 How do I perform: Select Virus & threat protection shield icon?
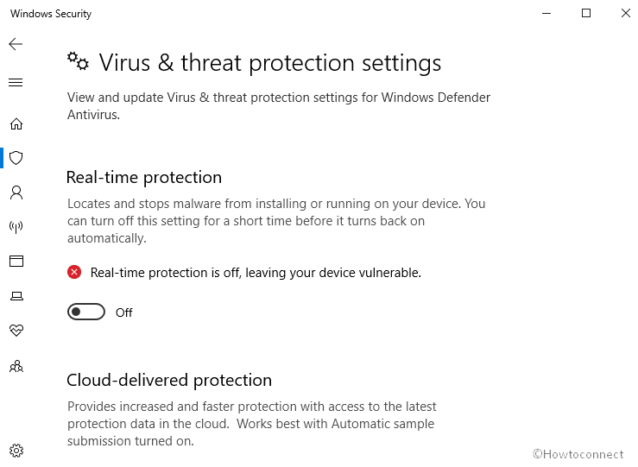coord(15,158)
